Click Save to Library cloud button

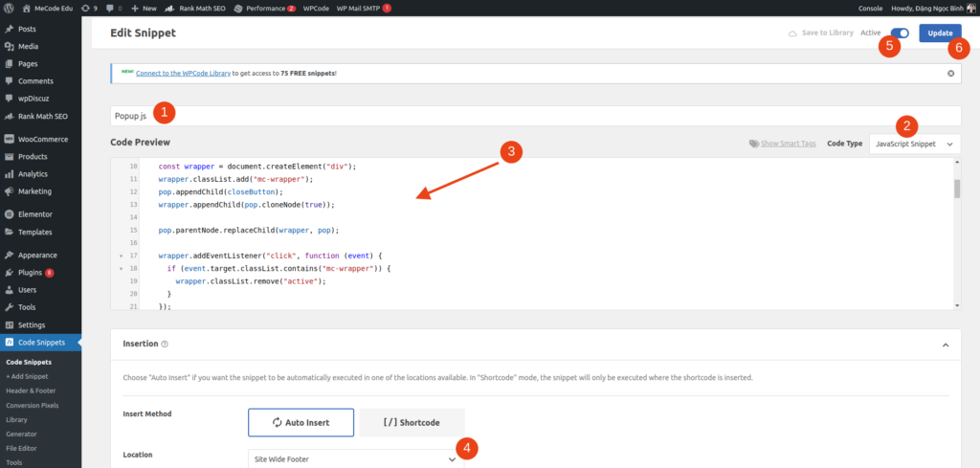820,33
